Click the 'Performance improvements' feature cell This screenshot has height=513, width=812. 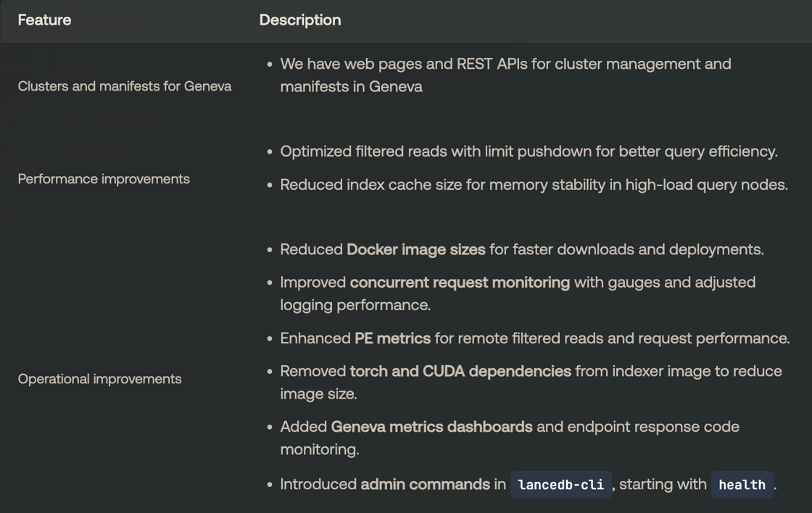(x=104, y=179)
